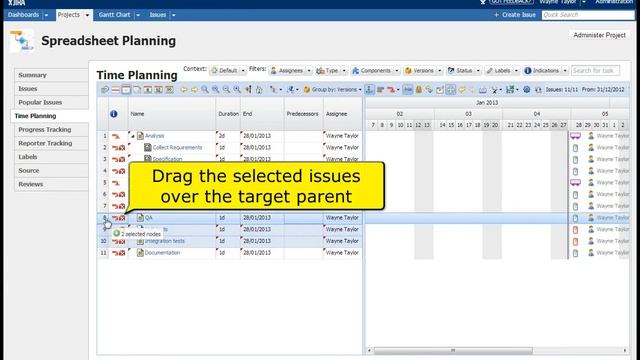This screenshot has width=640, height=360.
Task: Click the Spreadsheet Planning project logo
Action: [22, 40]
